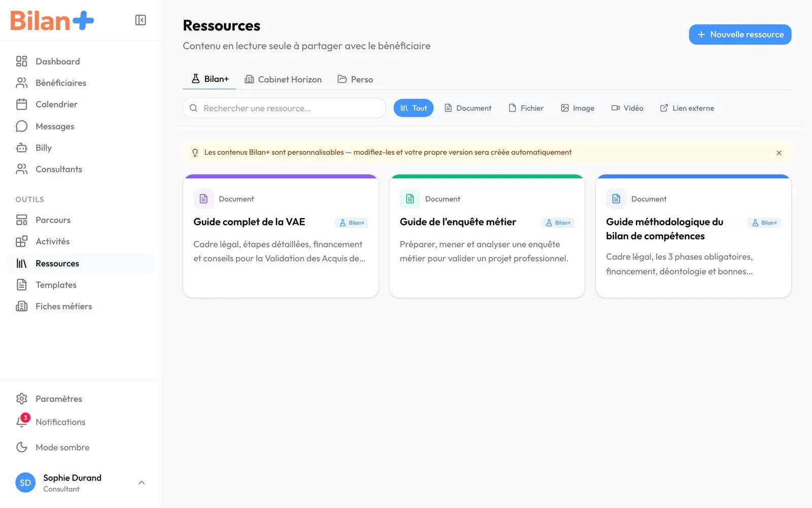
Task: Open Messages in the sidebar
Action: (x=81, y=126)
